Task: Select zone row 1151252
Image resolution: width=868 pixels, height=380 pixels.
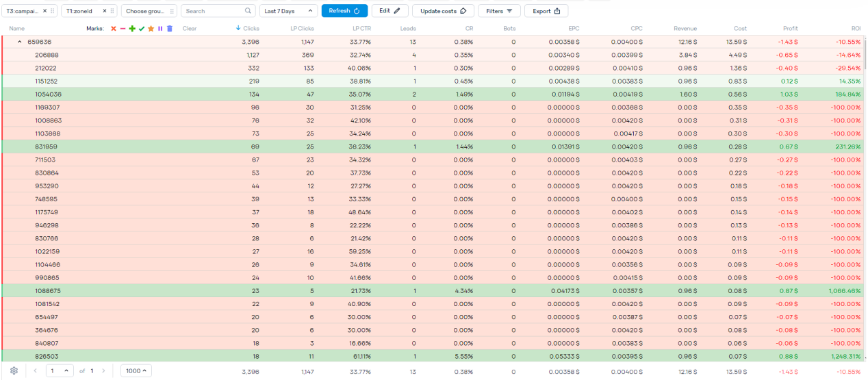Action: (x=433, y=81)
